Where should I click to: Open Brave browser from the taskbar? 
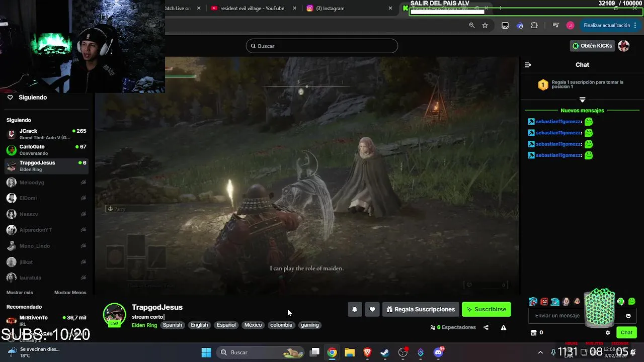(x=367, y=352)
